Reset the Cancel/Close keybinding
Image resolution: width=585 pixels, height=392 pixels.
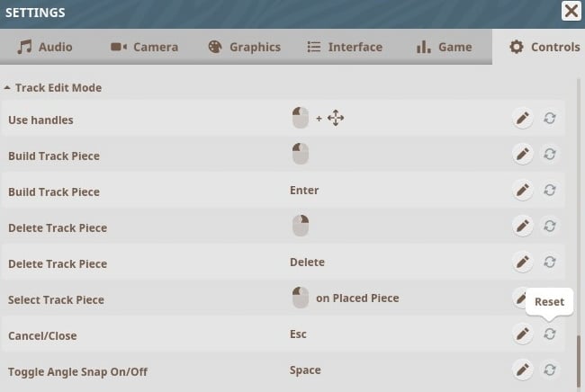(x=549, y=334)
